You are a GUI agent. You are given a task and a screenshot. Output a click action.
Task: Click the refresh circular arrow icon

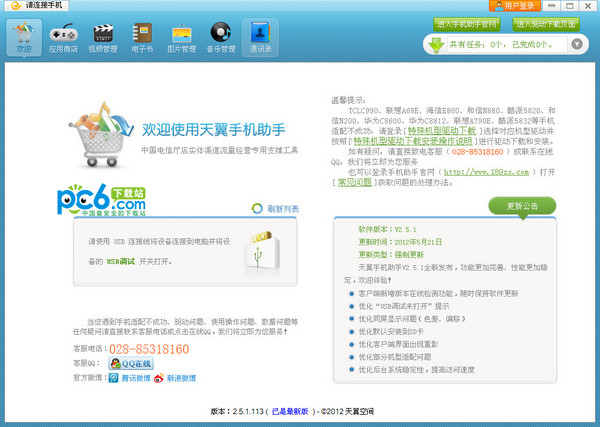257,209
